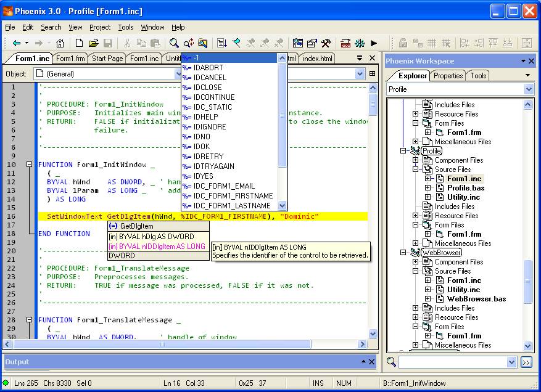
Task: Open the Window menu
Action: point(152,27)
